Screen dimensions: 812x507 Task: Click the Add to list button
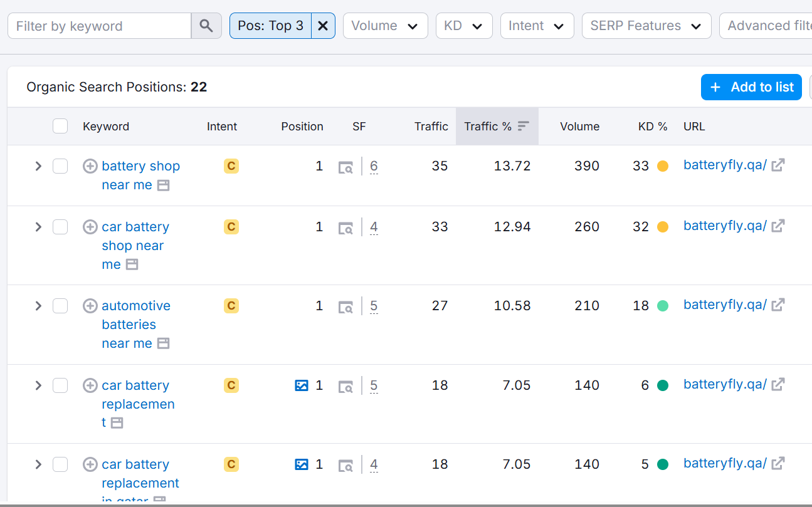pyautogui.click(x=751, y=87)
